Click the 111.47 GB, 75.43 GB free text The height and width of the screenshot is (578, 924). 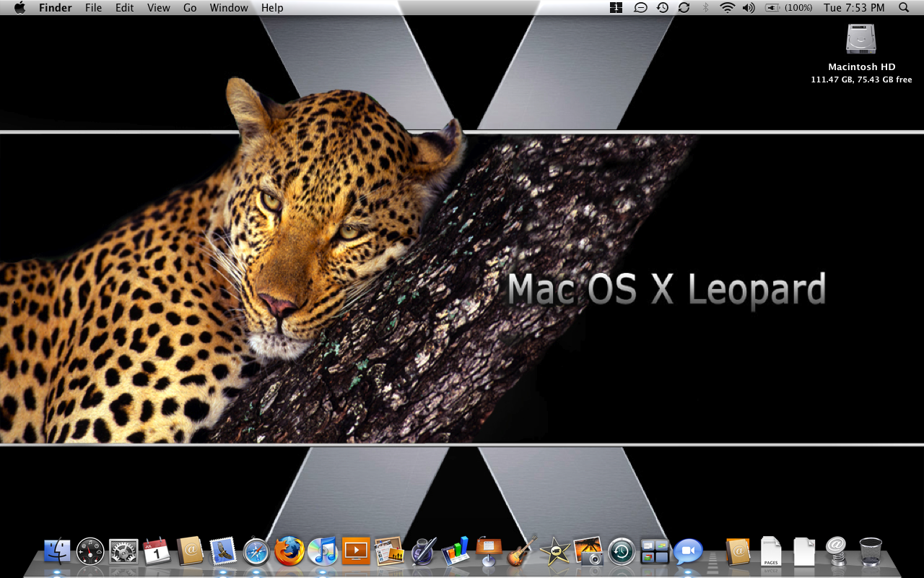(861, 79)
